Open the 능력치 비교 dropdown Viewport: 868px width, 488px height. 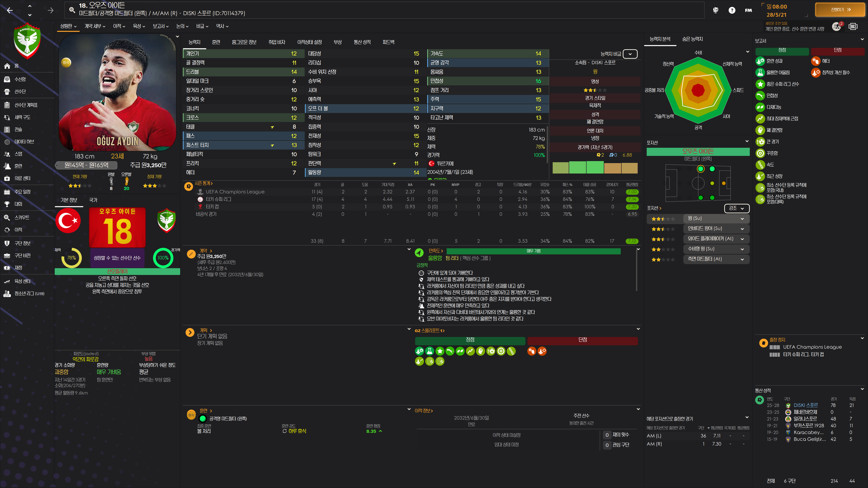click(x=630, y=54)
